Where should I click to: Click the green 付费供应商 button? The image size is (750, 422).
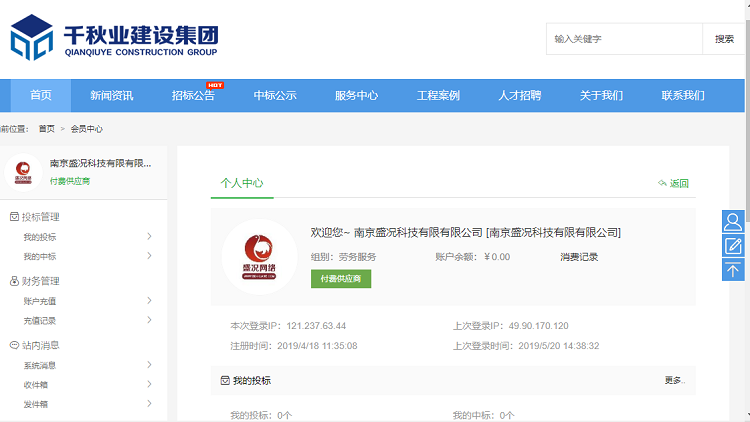[x=340, y=279]
